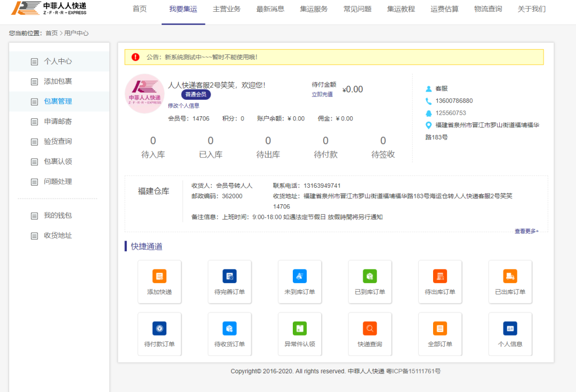
Task: Open the 快递查询 search icon
Action: coord(370,329)
